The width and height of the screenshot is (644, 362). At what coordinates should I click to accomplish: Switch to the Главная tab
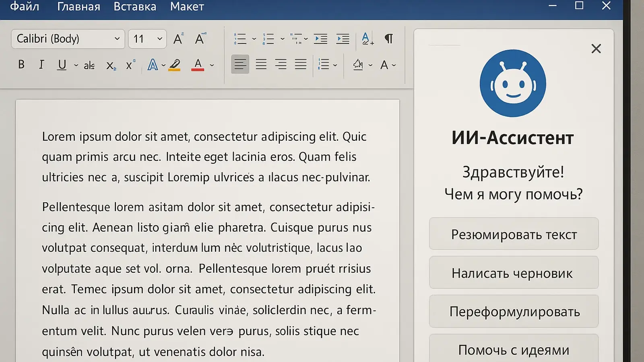pyautogui.click(x=78, y=6)
